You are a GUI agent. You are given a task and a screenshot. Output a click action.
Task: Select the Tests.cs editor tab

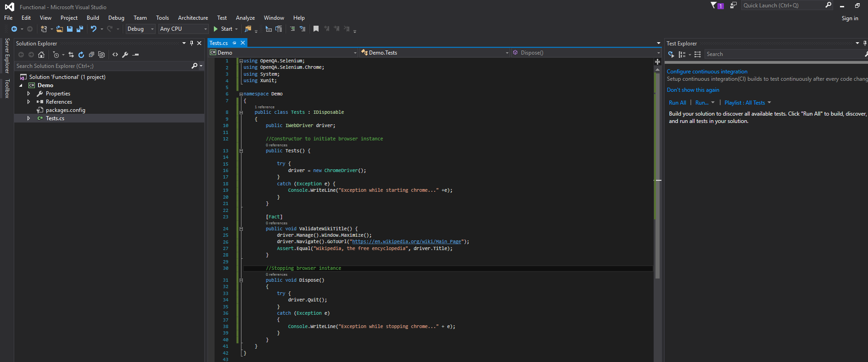tap(218, 43)
